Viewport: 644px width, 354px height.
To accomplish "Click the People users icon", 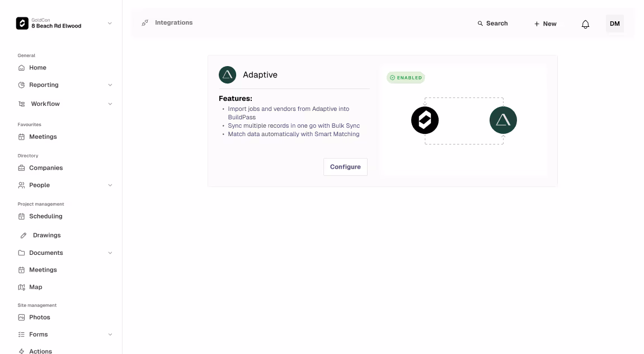I will (x=21, y=185).
